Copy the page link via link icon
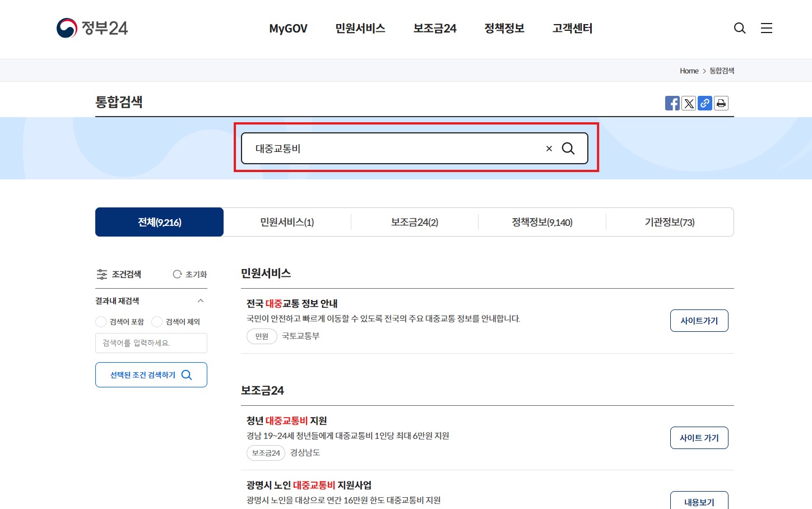The image size is (812, 509). 704,103
